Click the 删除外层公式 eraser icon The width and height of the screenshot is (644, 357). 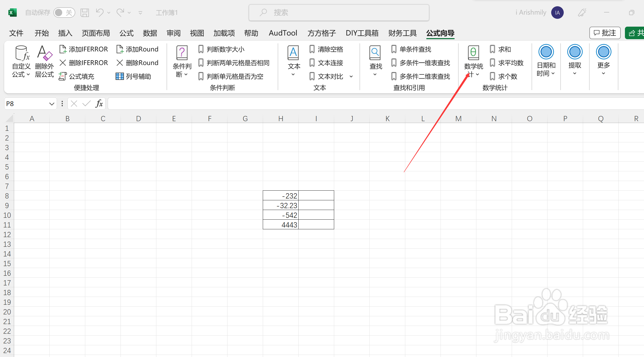pos(44,54)
